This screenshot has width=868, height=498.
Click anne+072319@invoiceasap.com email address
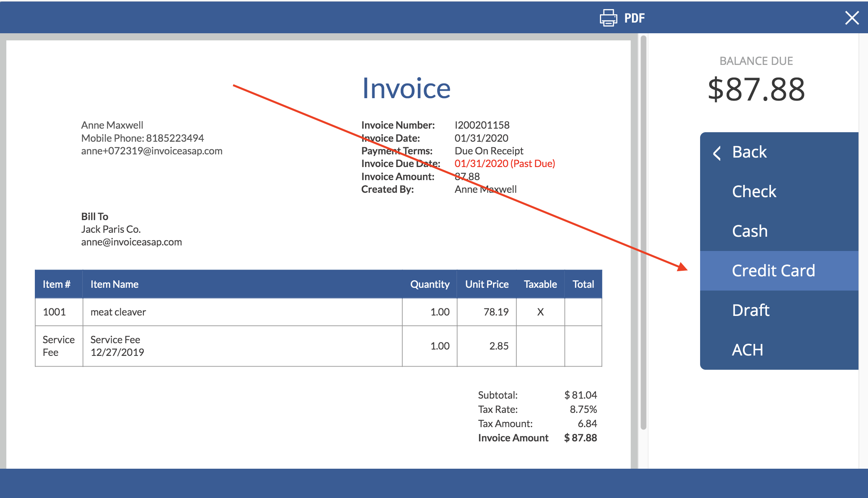click(x=152, y=151)
